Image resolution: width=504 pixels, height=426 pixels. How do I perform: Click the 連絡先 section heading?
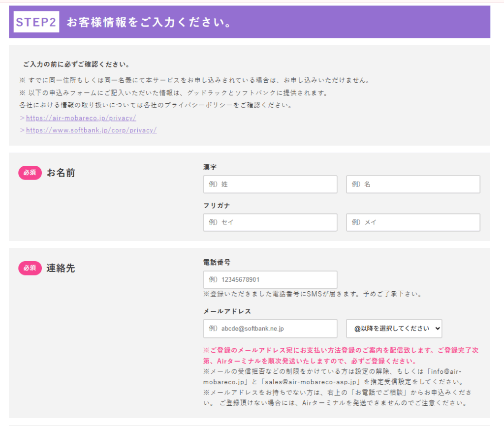[x=61, y=269]
